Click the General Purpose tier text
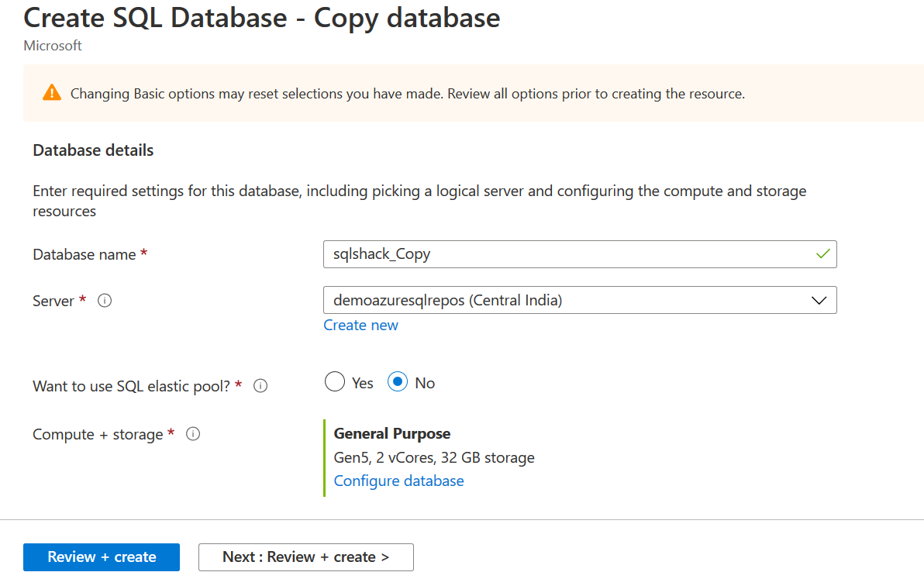Image resolution: width=924 pixels, height=579 pixels. click(391, 433)
